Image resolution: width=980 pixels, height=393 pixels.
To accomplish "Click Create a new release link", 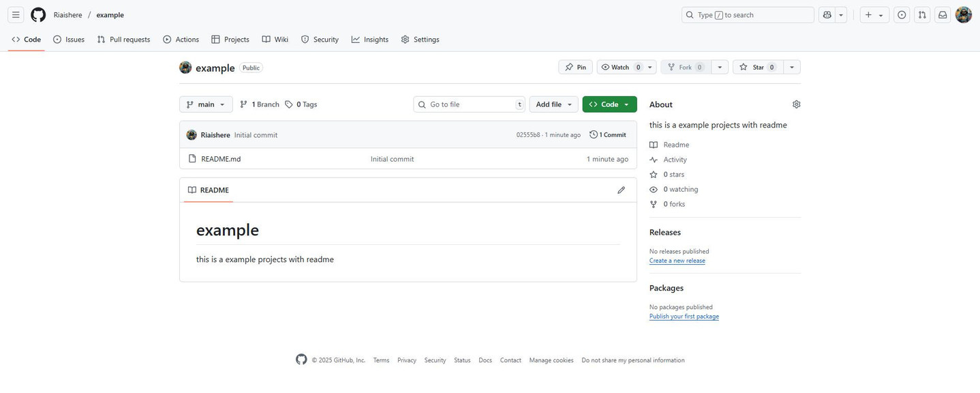I will tap(677, 261).
